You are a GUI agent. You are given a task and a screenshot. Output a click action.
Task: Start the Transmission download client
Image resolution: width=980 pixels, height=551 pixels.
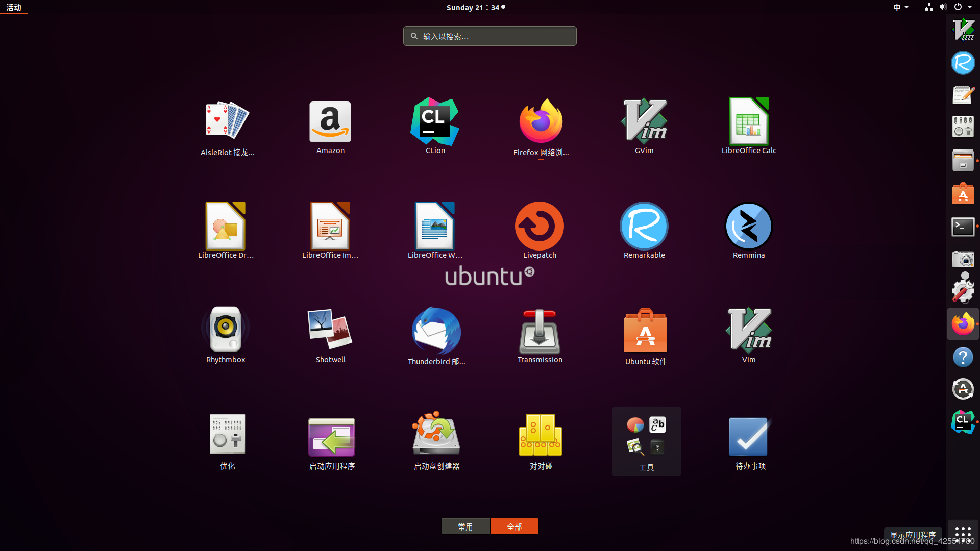pos(540,331)
